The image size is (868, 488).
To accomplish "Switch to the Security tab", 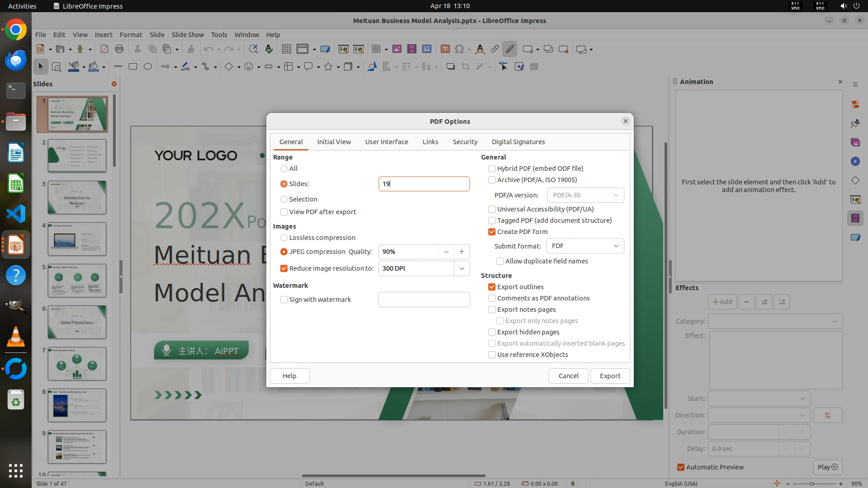I will click(465, 142).
